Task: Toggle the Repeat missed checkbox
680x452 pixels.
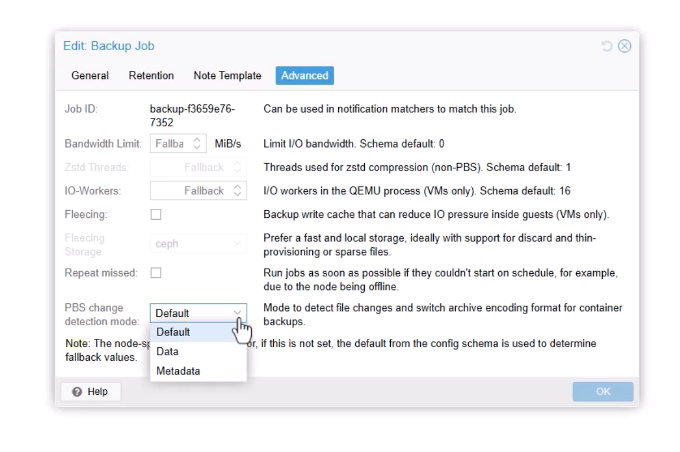Action: point(156,273)
